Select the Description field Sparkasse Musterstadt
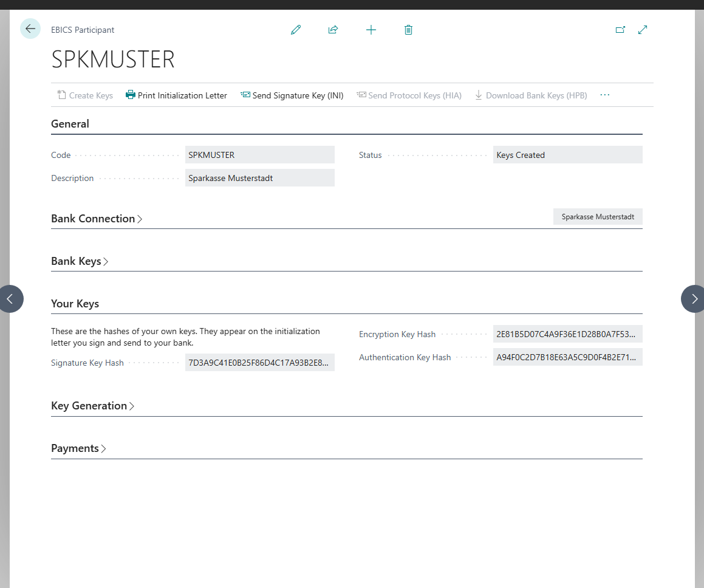Screen dimensions: 704x588 (x=259, y=178)
